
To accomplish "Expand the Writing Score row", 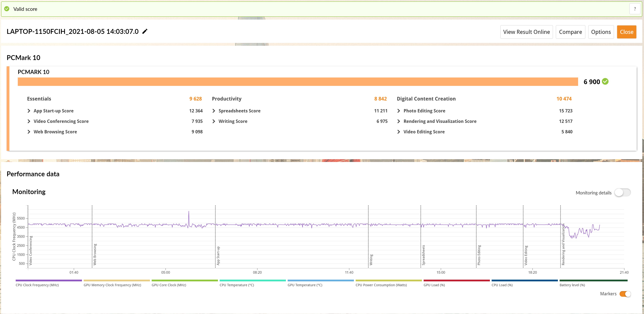I will [214, 121].
